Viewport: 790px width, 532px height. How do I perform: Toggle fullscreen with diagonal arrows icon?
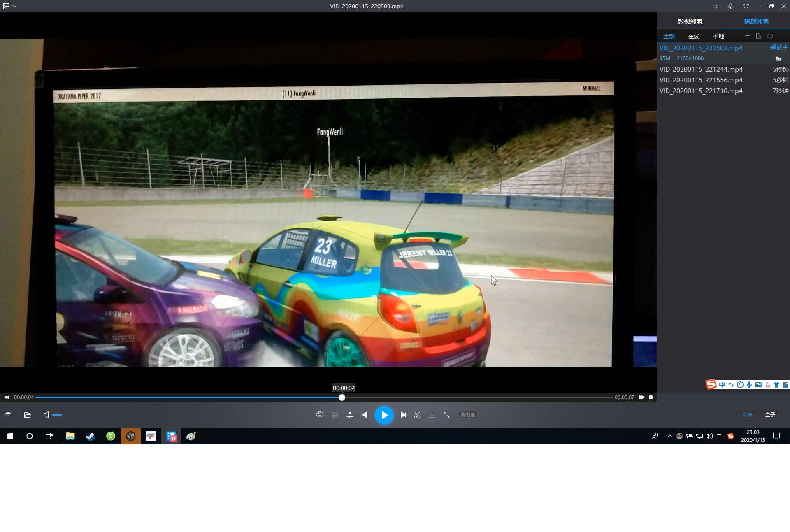tap(446, 415)
